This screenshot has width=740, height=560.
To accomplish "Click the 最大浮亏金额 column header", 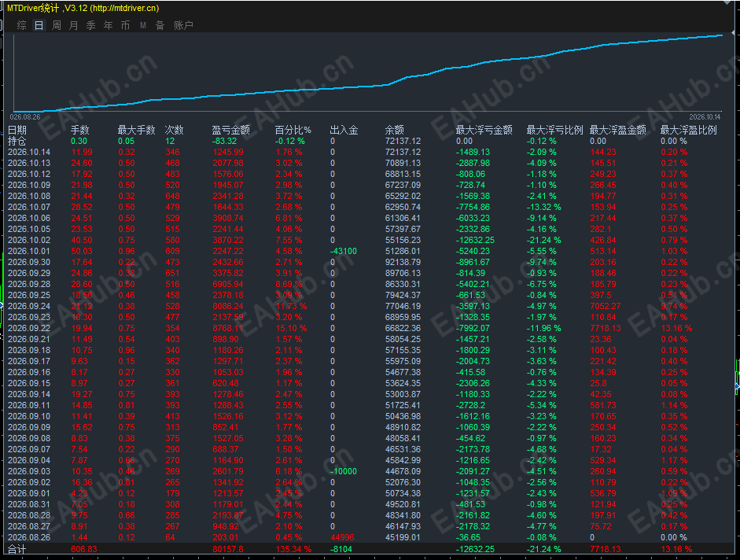I will [484, 130].
